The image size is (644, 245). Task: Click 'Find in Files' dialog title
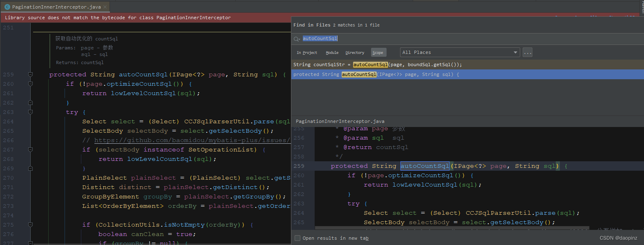(312, 25)
